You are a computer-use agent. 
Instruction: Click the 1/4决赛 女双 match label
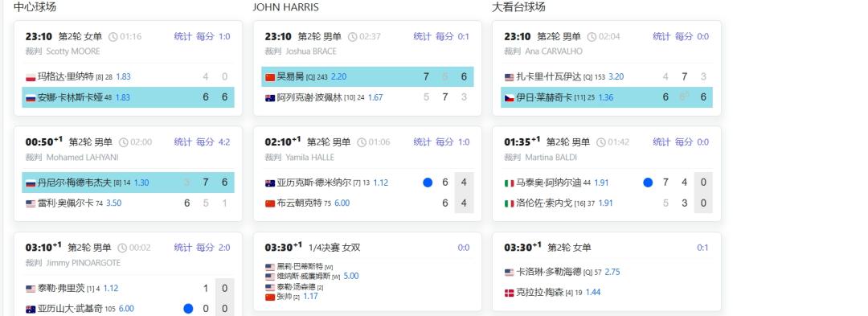point(334,248)
